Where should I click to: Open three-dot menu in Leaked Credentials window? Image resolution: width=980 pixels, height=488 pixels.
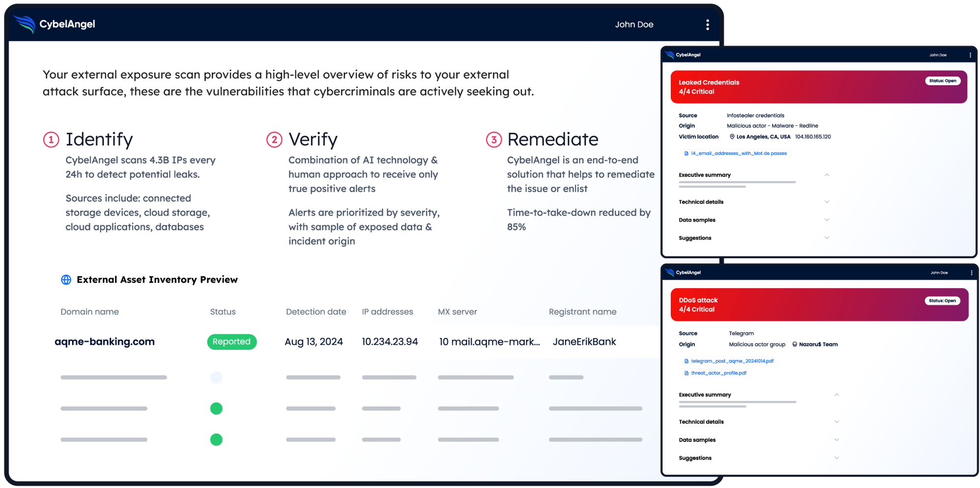point(970,55)
